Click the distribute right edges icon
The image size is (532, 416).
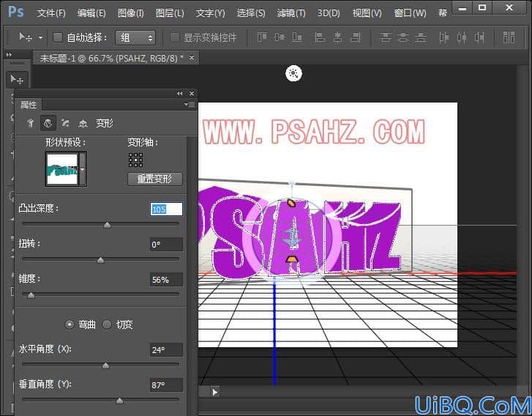(479, 37)
